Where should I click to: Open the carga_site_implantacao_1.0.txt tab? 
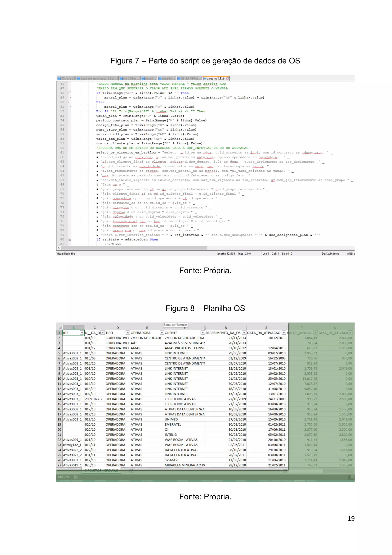[x=97, y=78]
